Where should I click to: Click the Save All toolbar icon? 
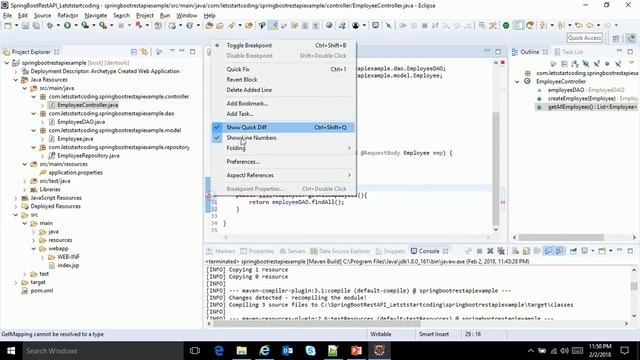36,26
